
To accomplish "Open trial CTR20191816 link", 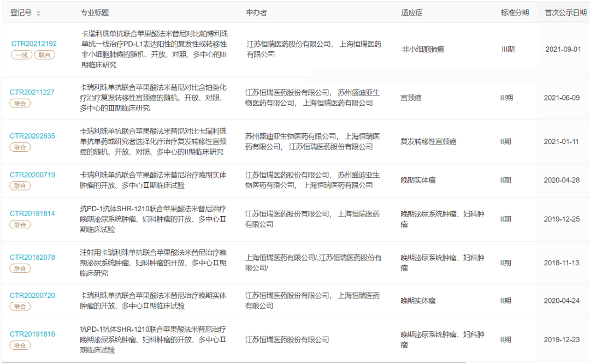I will 32,334.
